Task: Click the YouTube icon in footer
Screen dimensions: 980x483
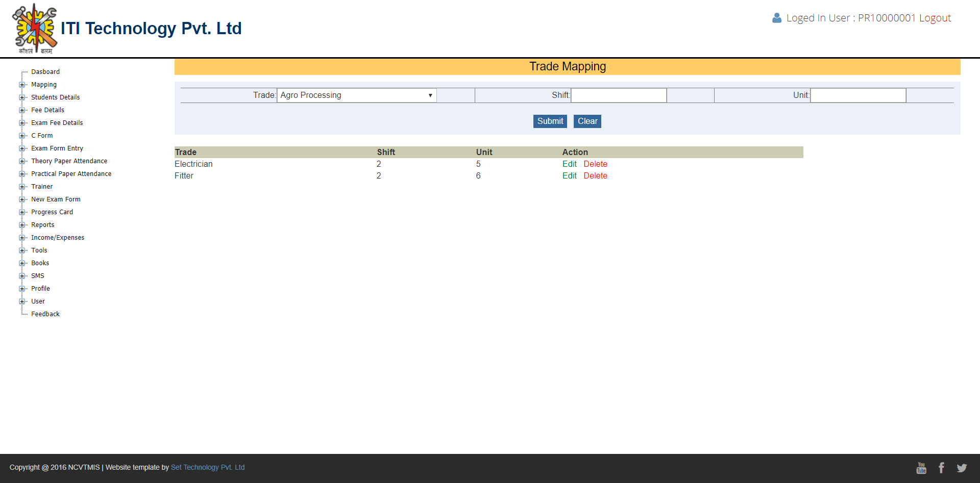Action: 921,468
